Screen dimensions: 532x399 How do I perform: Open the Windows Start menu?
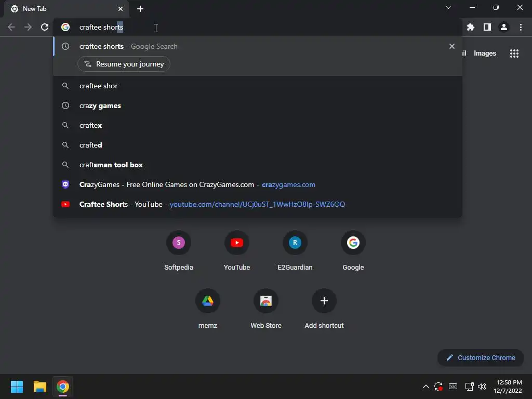[17, 387]
